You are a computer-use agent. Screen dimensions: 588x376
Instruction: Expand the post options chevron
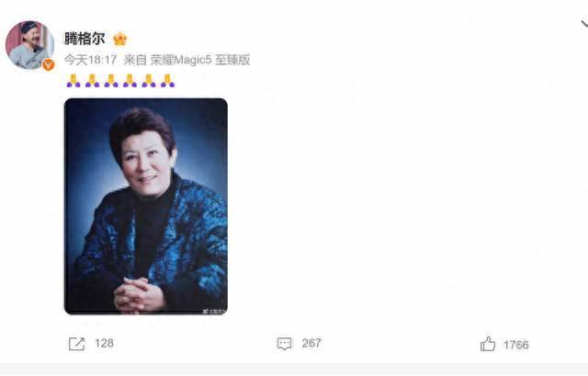[584, 25]
